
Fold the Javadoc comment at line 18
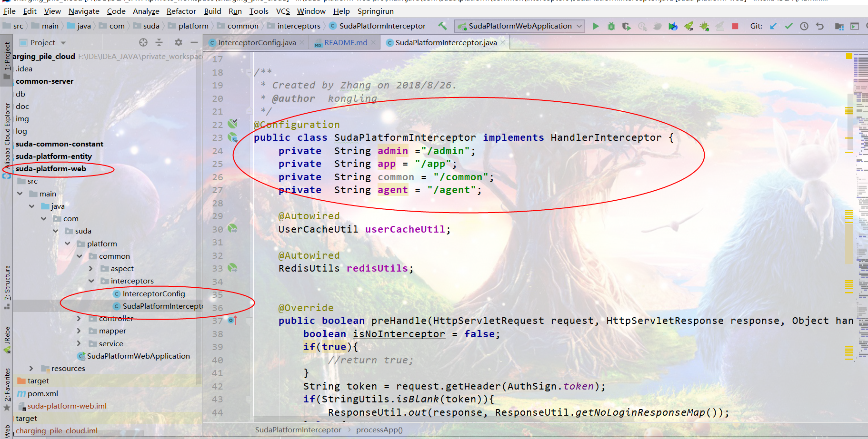click(x=249, y=72)
